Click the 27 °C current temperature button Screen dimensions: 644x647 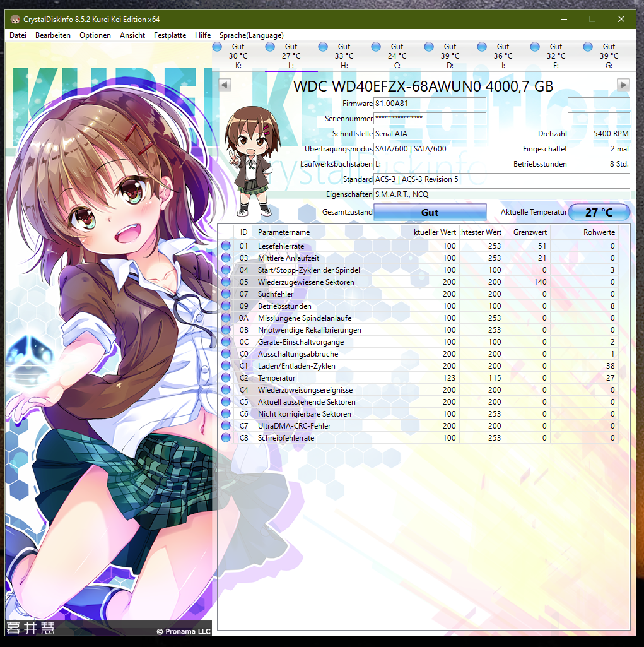(599, 212)
